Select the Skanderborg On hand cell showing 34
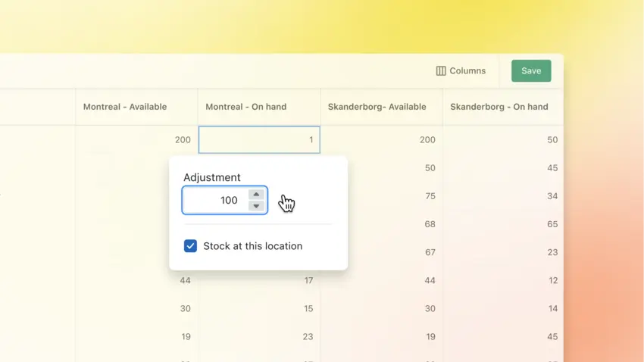644x362 pixels. 503,196
